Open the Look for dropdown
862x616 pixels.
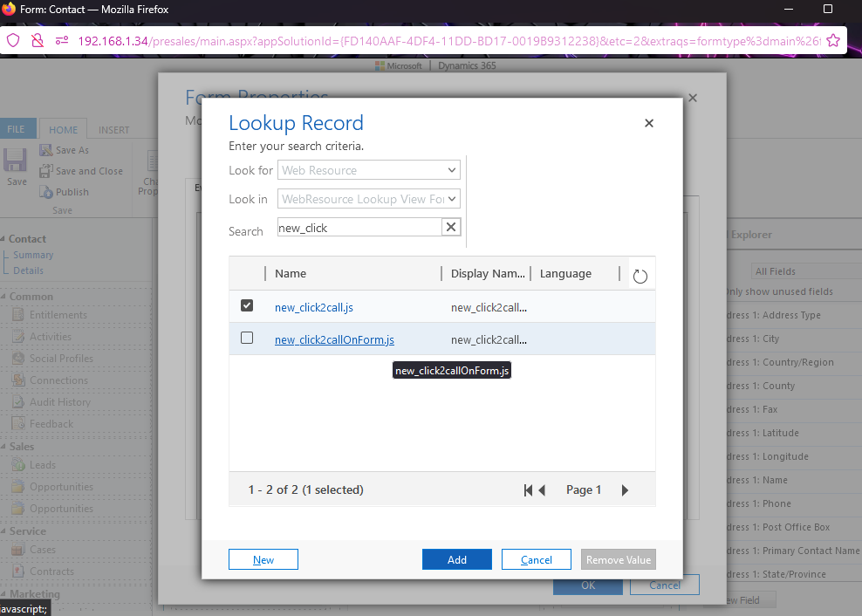coord(369,170)
